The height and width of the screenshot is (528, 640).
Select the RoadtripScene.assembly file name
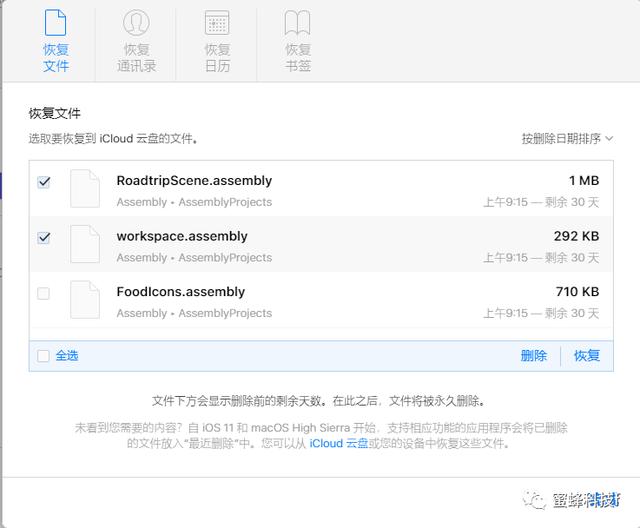194,180
